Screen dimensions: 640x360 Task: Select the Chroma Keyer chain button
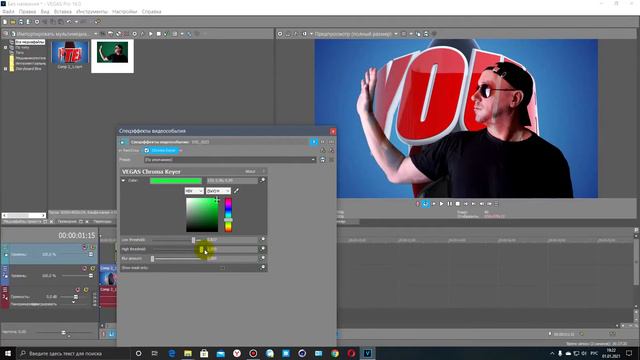coord(164,151)
